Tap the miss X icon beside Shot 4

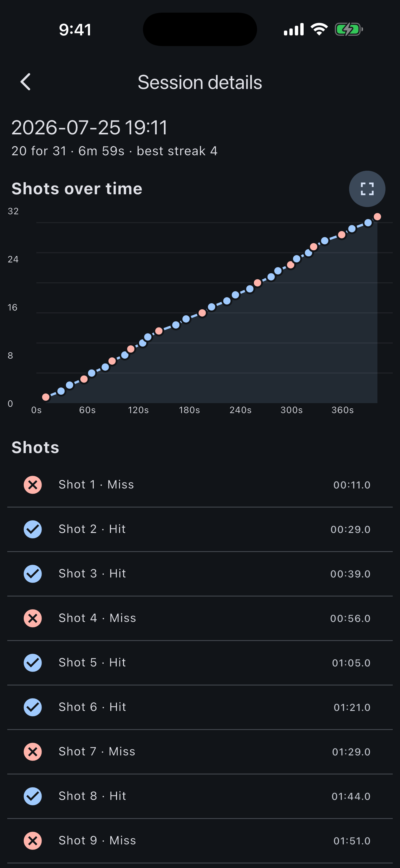(x=33, y=618)
